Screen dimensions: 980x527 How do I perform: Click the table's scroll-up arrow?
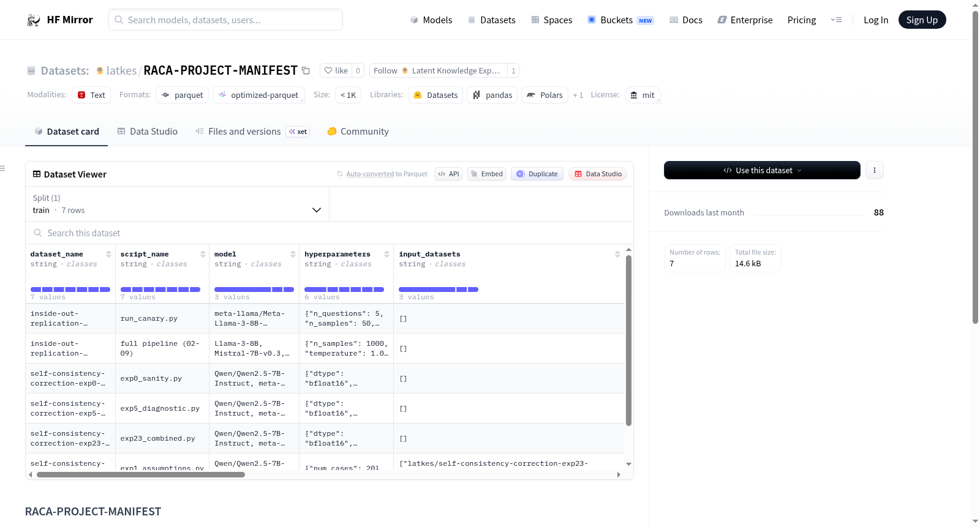tap(628, 250)
